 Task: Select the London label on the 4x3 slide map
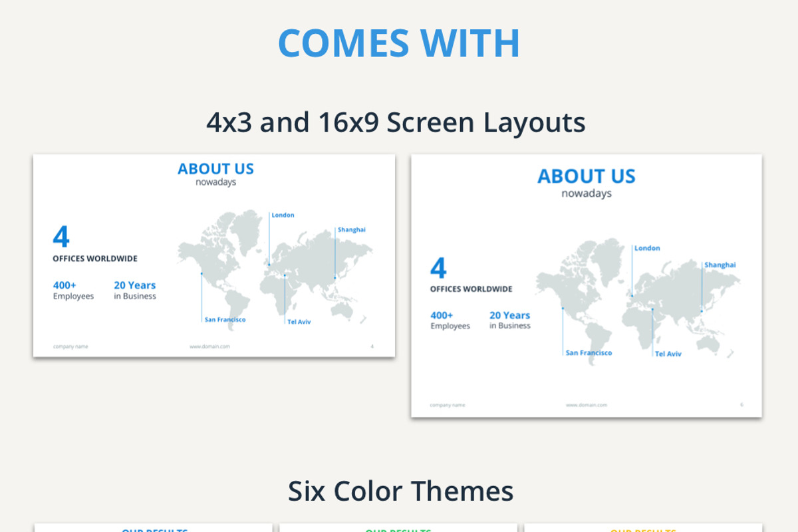coord(647,248)
